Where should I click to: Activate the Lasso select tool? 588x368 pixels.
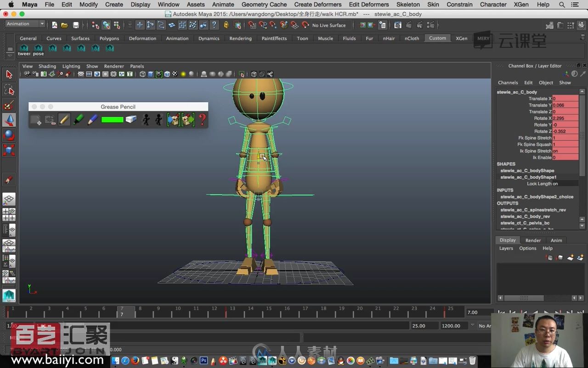(9, 90)
